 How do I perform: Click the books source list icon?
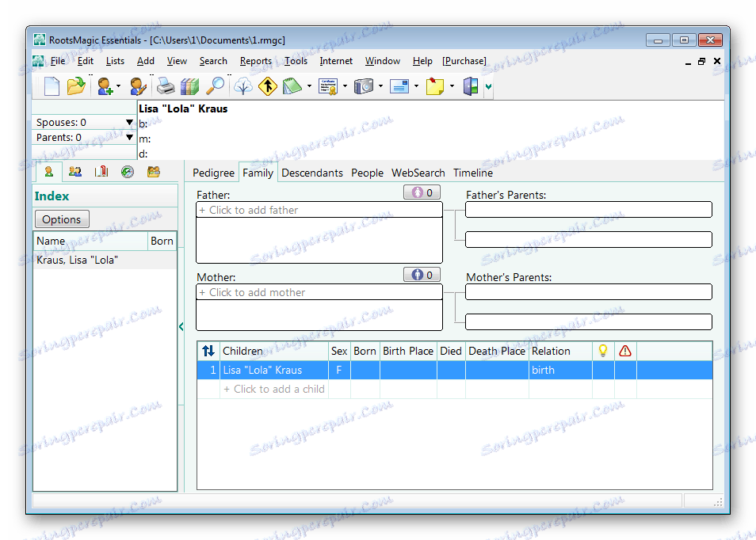point(189,86)
